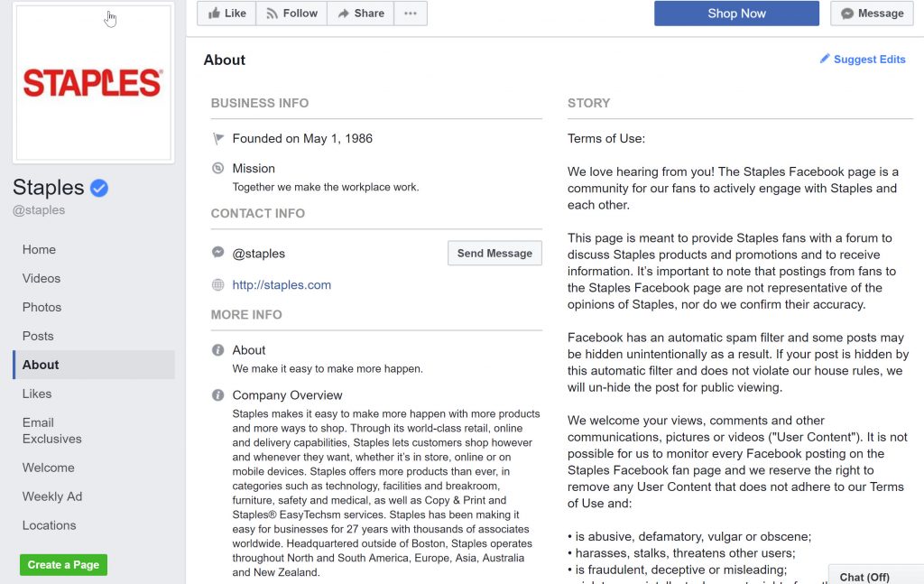Image resolution: width=924 pixels, height=584 pixels.
Task: Click the BUSINESS INFO section heading
Action: click(260, 103)
